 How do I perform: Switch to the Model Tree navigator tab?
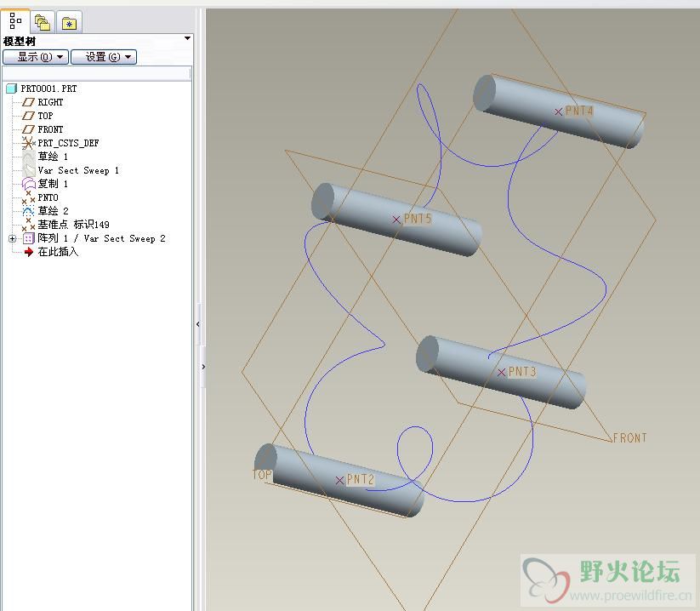click(x=15, y=21)
